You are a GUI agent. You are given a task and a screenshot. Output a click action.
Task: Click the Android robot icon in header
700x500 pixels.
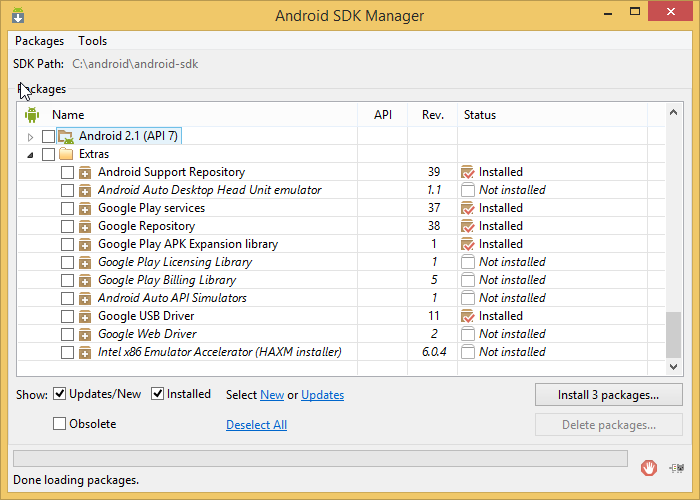31,115
